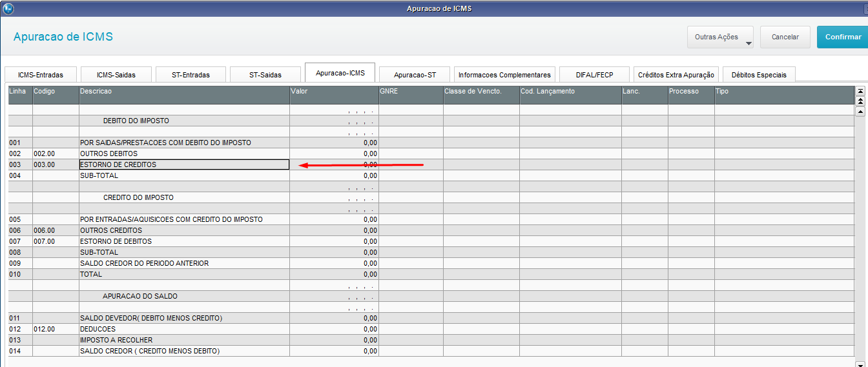This screenshot has height=367, width=868.
Task: Page up with the double-arrow button
Action: [x=860, y=101]
